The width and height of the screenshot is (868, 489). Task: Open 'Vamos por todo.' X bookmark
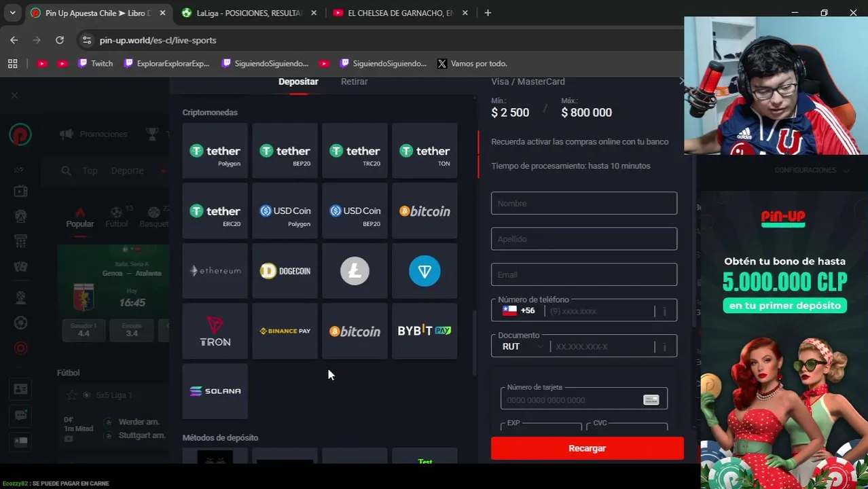(472, 63)
